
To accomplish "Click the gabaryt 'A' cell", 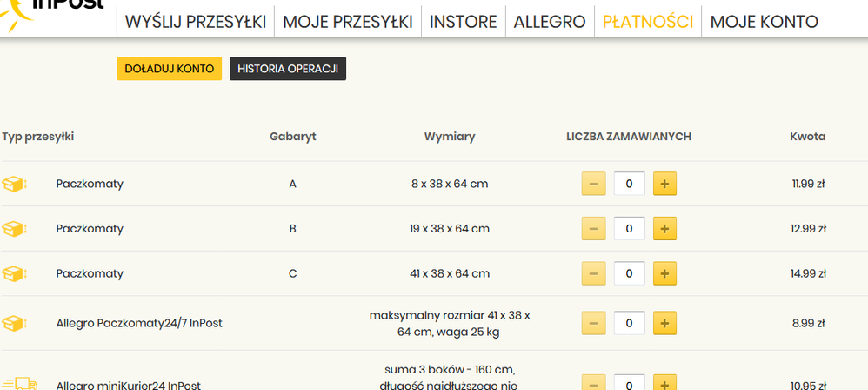I will click(x=293, y=184).
